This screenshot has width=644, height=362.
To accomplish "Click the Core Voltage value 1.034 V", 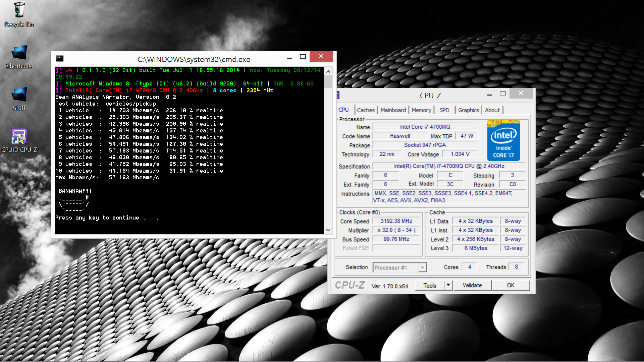I will 460,154.
